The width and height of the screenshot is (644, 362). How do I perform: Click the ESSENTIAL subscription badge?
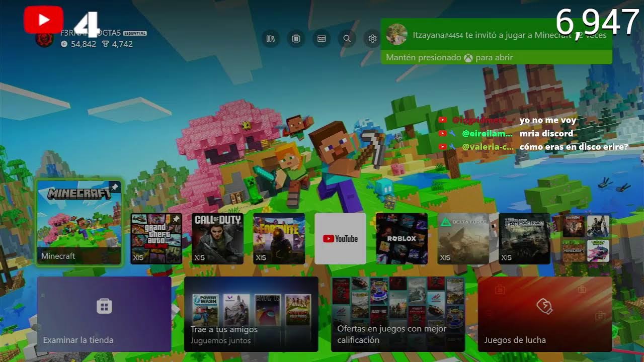tap(135, 33)
